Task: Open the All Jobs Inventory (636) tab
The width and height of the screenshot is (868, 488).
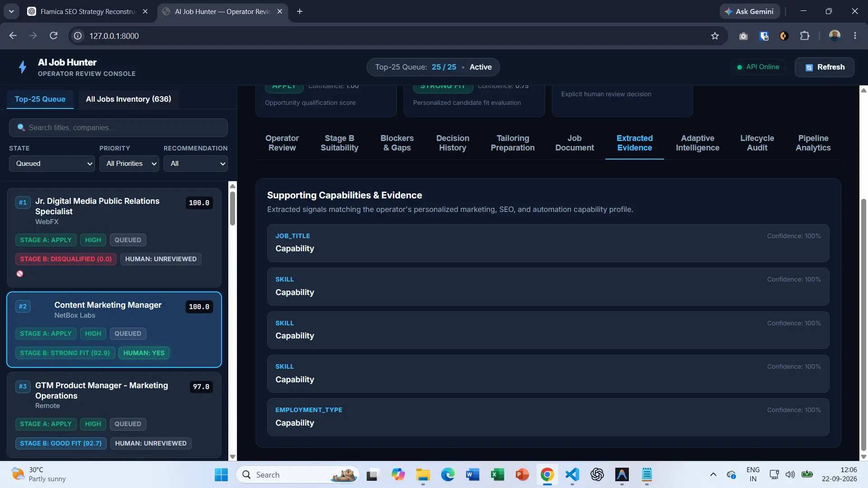Action: tap(128, 99)
